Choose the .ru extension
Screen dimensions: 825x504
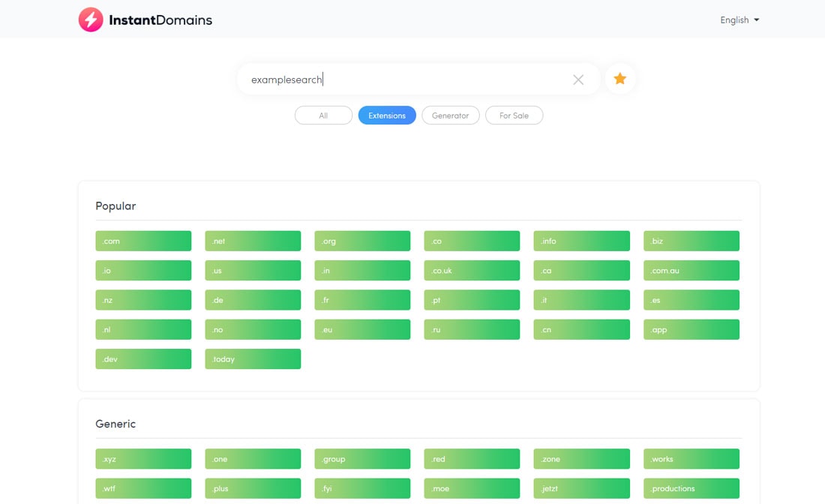[x=472, y=329]
